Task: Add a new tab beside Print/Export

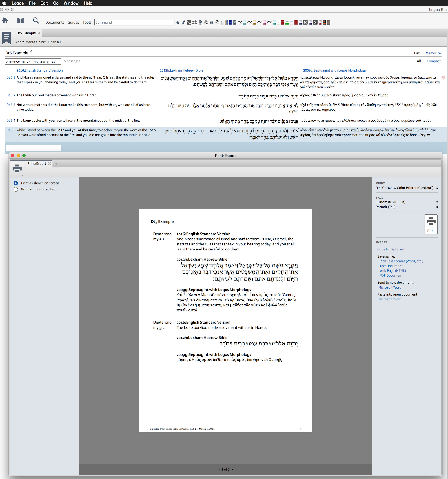Action: coord(56,163)
